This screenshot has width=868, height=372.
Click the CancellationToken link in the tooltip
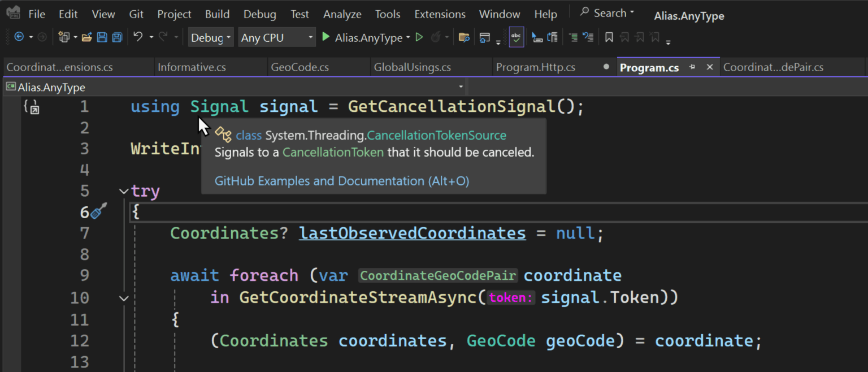(333, 152)
